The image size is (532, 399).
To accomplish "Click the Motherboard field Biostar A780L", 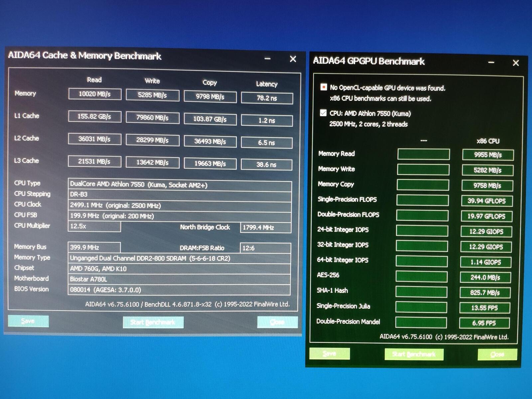I will click(179, 279).
